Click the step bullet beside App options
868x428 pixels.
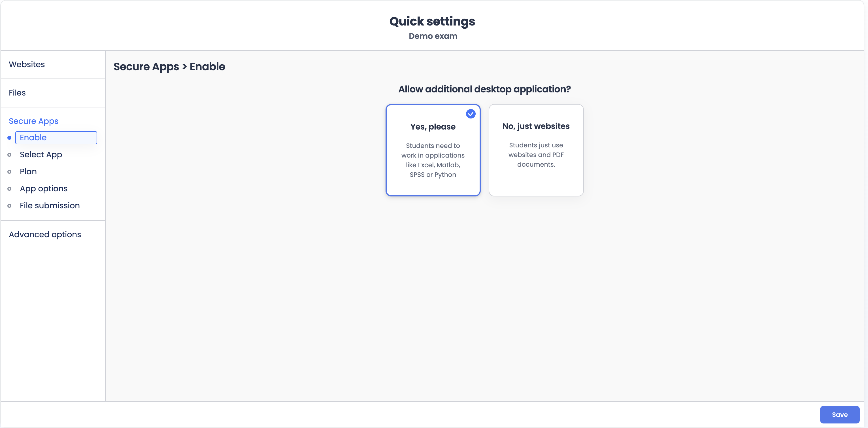(9, 189)
